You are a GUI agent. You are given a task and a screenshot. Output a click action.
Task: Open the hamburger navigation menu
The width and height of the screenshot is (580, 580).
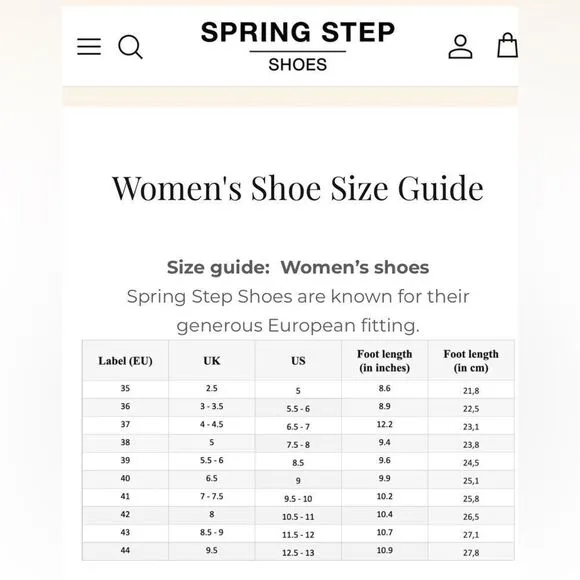pyautogui.click(x=89, y=47)
